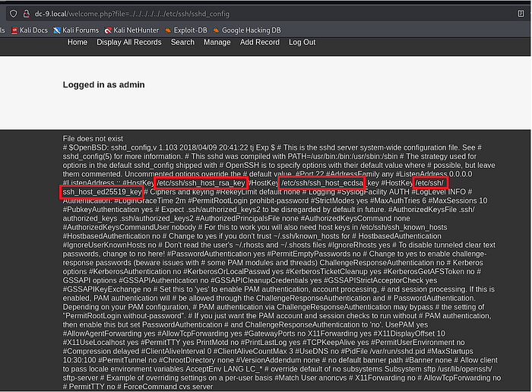Screen dimensions: 532x392
Task: Click the /etc/ssh/ssh_host_ecdsa_key path text
Action: (x=330, y=183)
